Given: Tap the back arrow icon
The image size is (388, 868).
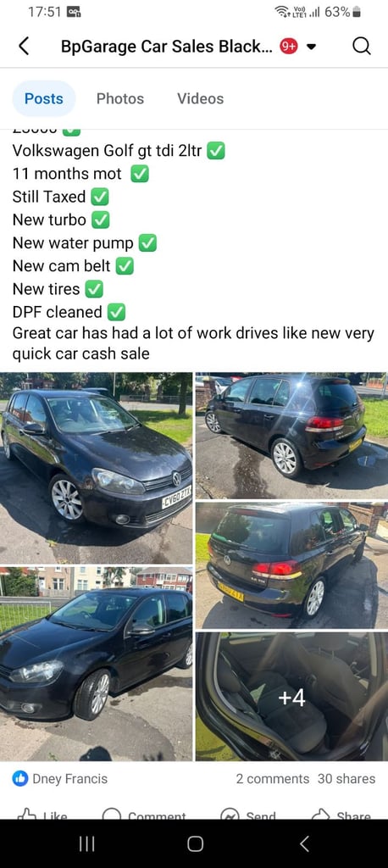Looking at the screenshot, I should point(23,47).
